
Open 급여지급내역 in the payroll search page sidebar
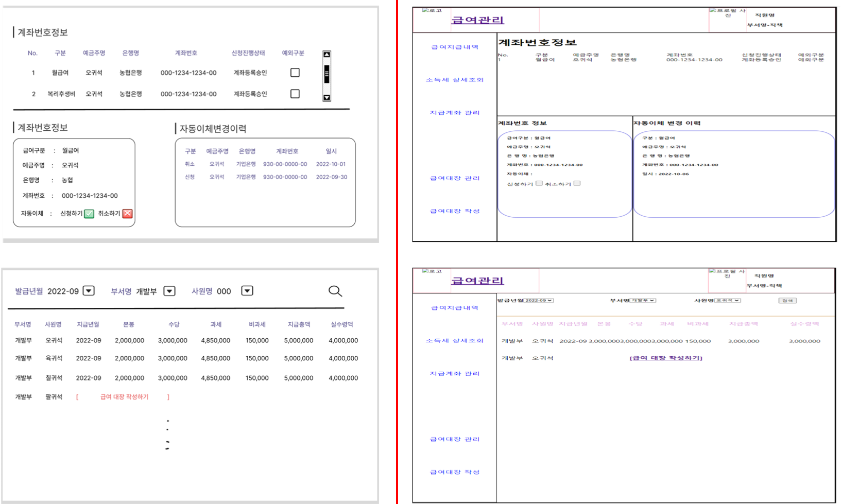tap(455, 308)
